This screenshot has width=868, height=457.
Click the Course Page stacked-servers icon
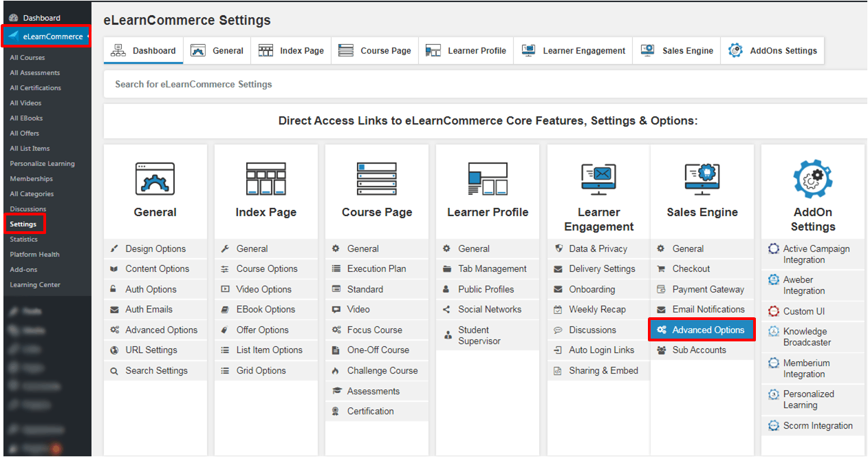(x=376, y=178)
